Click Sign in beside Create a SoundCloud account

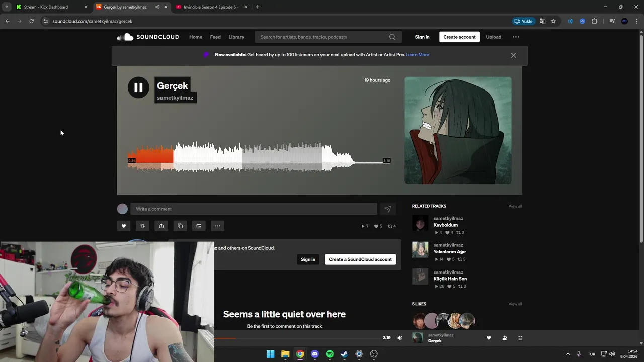(308, 259)
